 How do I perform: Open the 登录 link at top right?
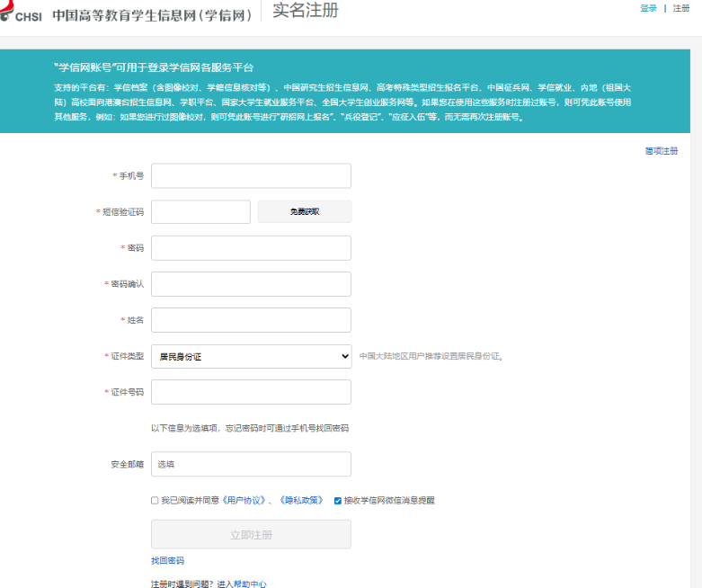point(648,8)
